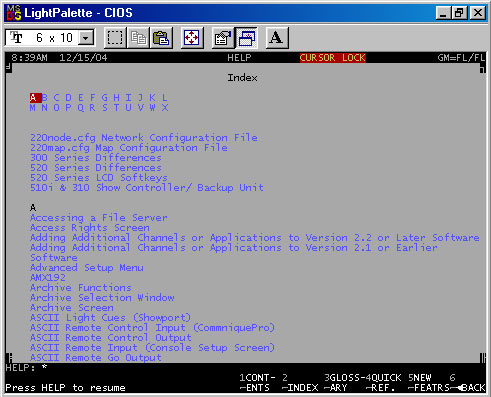491x397 pixels.
Task: Open Accessing a File Server topic
Action: (x=99, y=218)
